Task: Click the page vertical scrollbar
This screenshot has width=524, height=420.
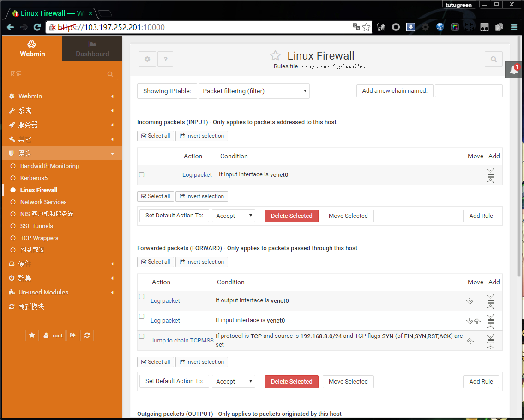Action: coord(519,156)
